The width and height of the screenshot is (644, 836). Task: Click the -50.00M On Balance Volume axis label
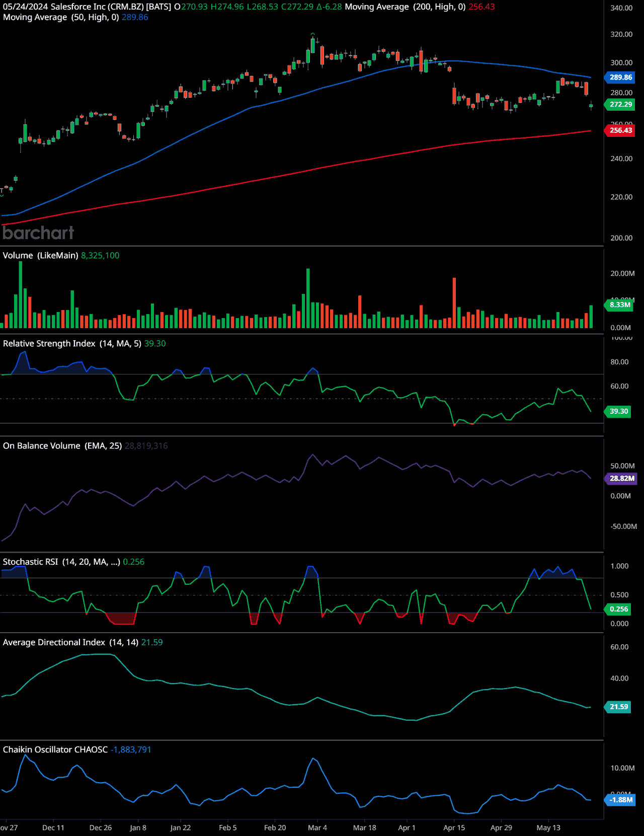click(x=623, y=526)
